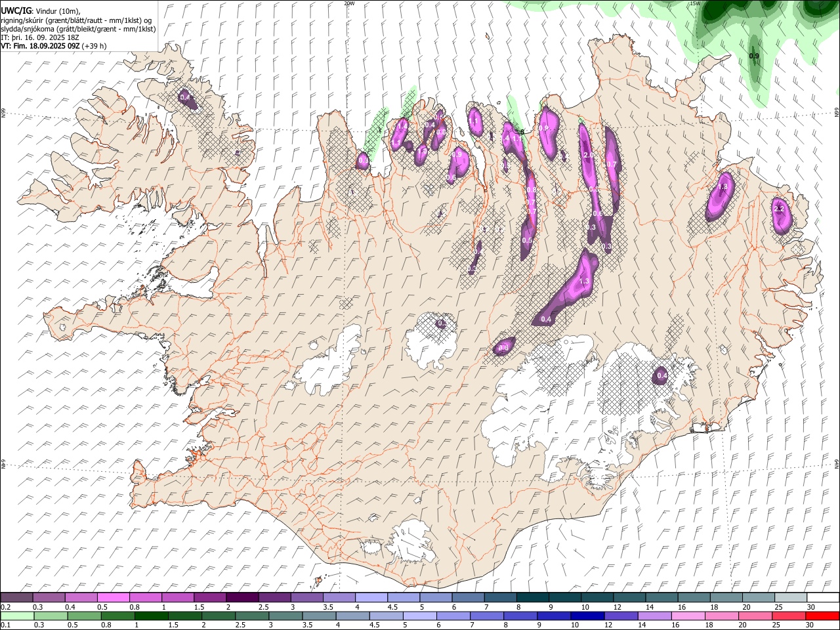Select the "2.0" snowfall value label
Image resolution: width=840 pixels, height=630 pixels.
(589, 156)
